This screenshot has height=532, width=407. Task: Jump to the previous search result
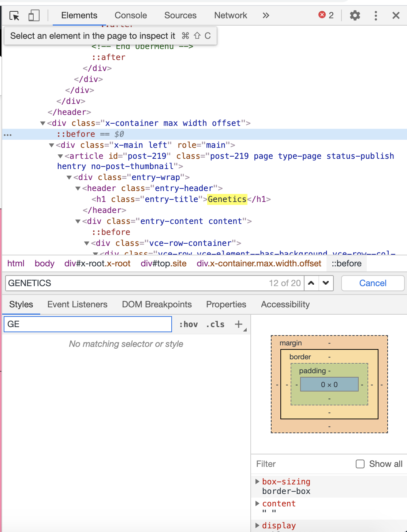pos(311,283)
